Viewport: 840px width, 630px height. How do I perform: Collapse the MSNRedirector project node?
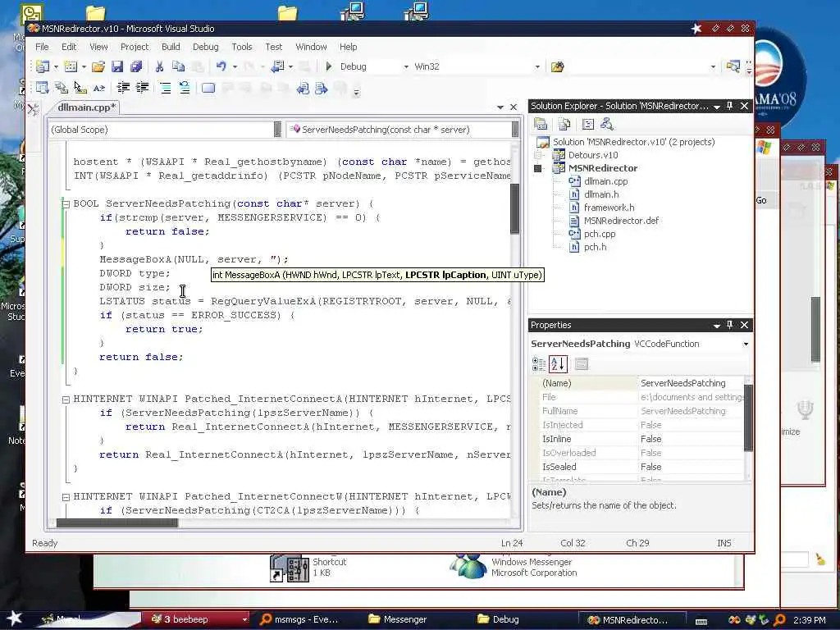[538, 168]
